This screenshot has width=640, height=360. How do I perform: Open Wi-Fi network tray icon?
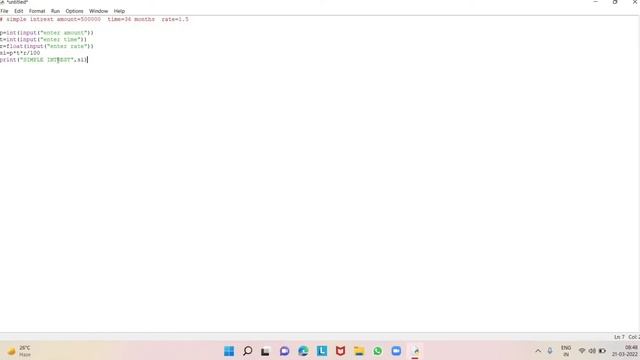tap(582, 351)
